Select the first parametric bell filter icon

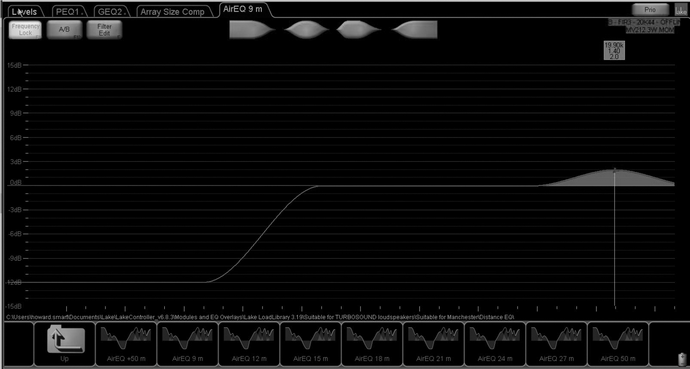coord(306,29)
